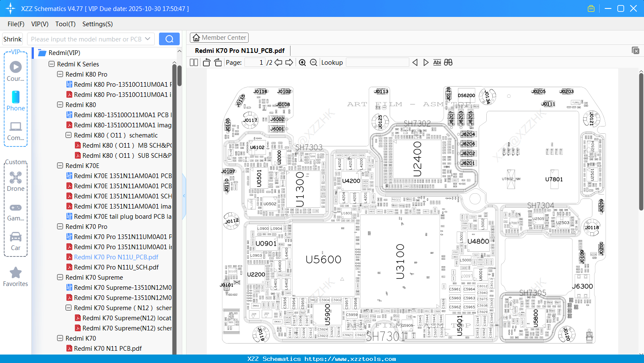644x363 pixels.
Task: Click the home icon on Member Center
Action: click(x=196, y=38)
